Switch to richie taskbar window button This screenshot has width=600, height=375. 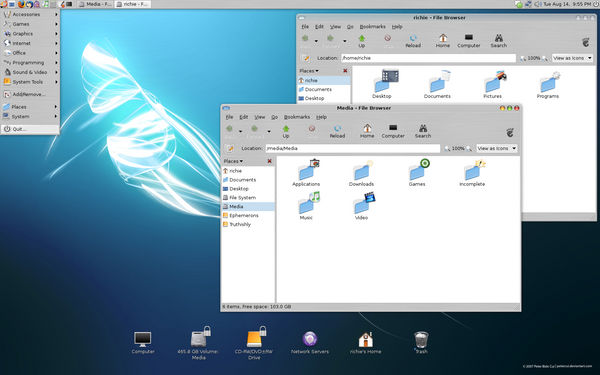point(132,4)
